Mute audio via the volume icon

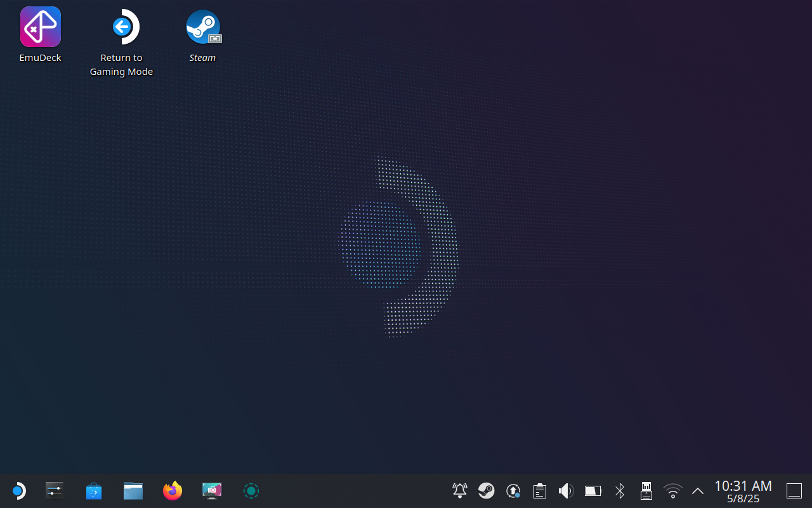click(x=566, y=490)
